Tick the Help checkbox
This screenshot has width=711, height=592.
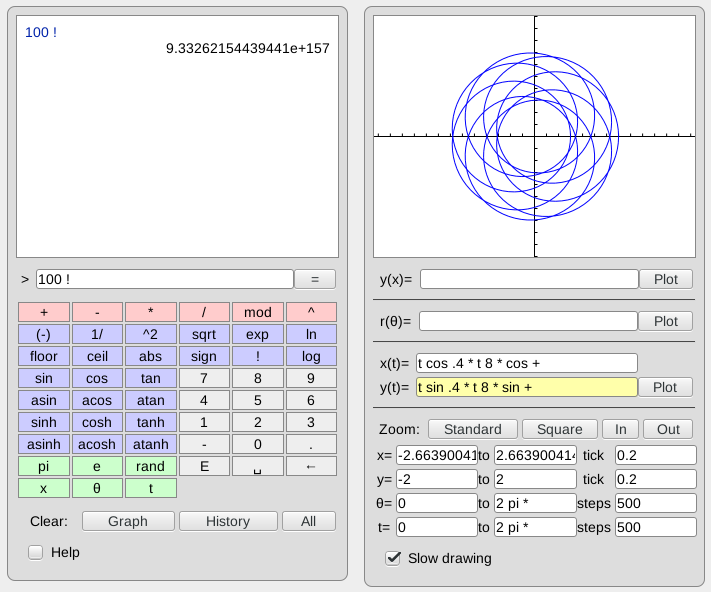coord(35,553)
